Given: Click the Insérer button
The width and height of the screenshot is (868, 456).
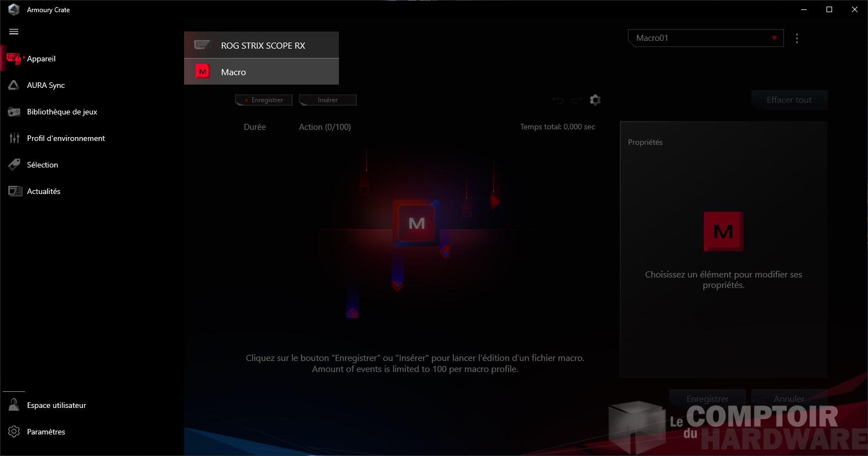Looking at the screenshot, I should pos(328,100).
